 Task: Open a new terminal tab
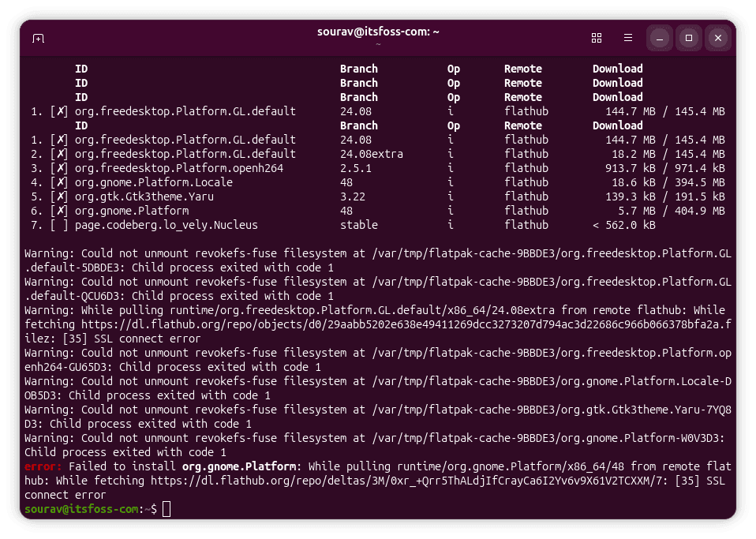38,38
